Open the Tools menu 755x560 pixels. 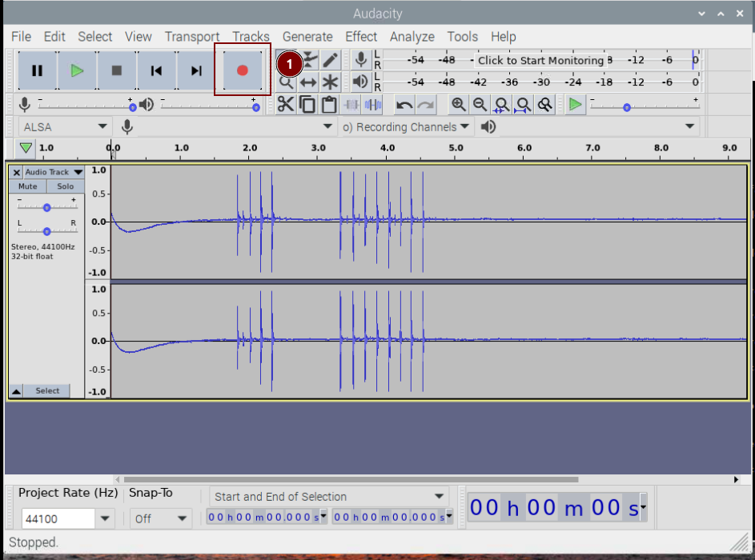[x=462, y=37]
